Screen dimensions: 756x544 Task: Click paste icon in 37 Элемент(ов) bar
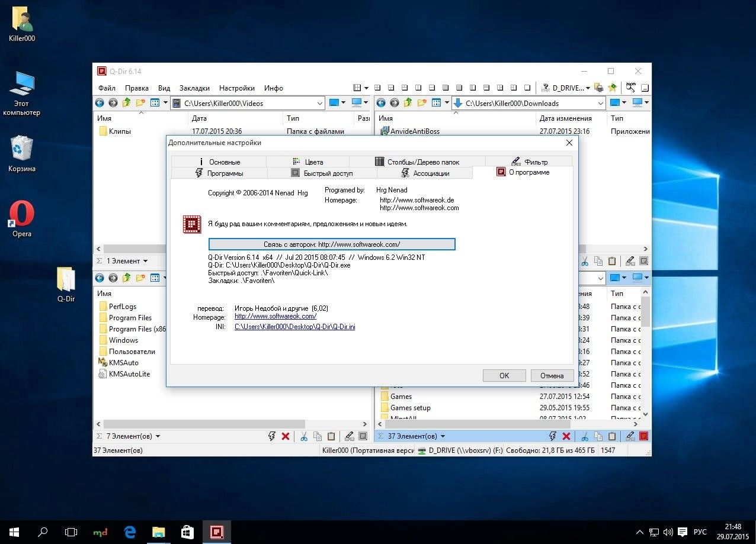(612, 436)
